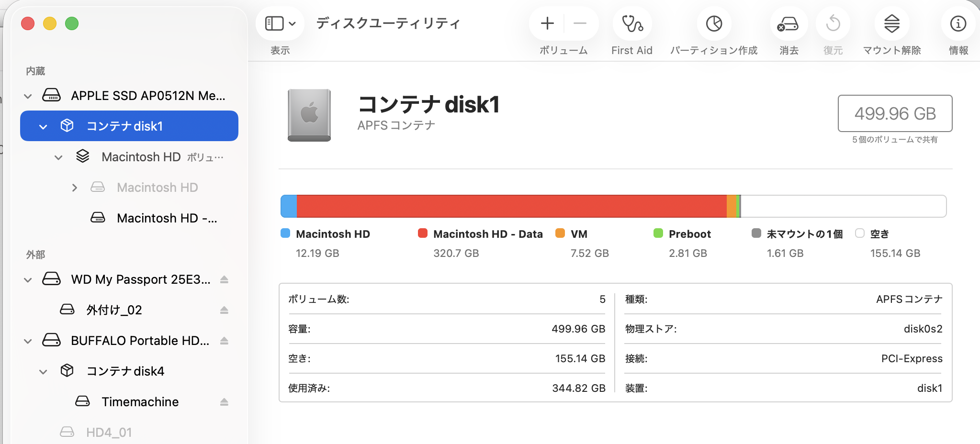Eject the Timemachine volume
The image size is (980, 444).
pyautogui.click(x=224, y=402)
